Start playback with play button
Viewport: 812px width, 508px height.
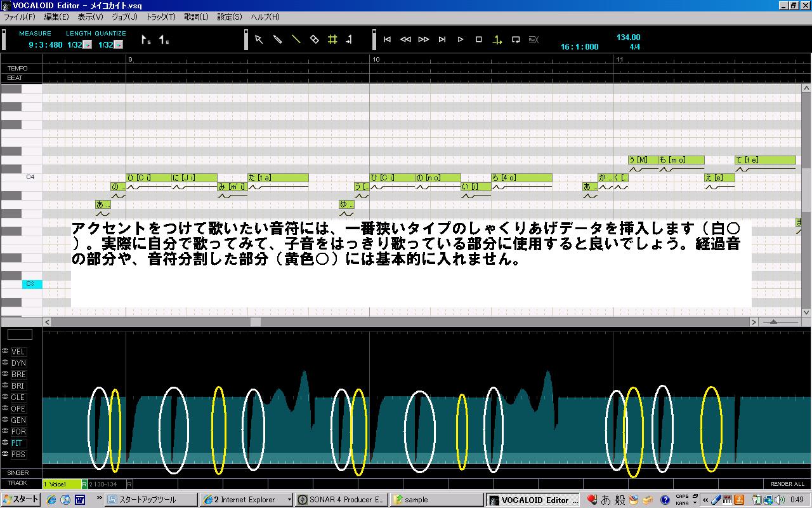click(461, 39)
